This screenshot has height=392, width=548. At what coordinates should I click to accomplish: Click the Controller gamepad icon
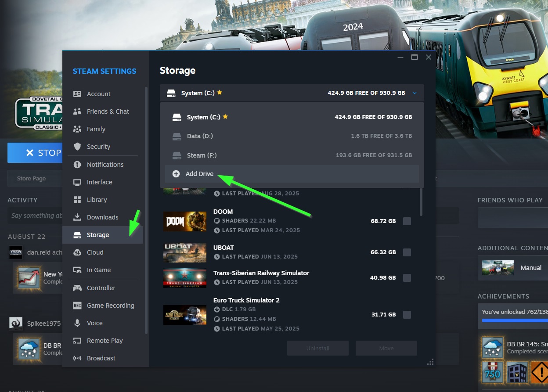[x=77, y=288]
